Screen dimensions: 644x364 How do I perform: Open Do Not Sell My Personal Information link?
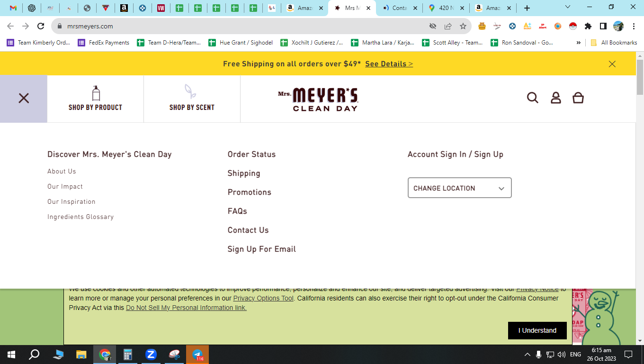coord(186,308)
